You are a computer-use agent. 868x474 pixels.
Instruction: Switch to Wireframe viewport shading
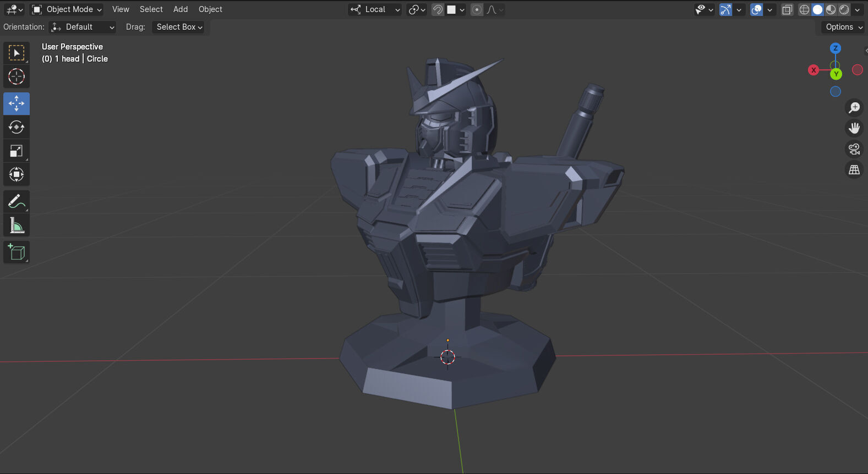(805, 9)
